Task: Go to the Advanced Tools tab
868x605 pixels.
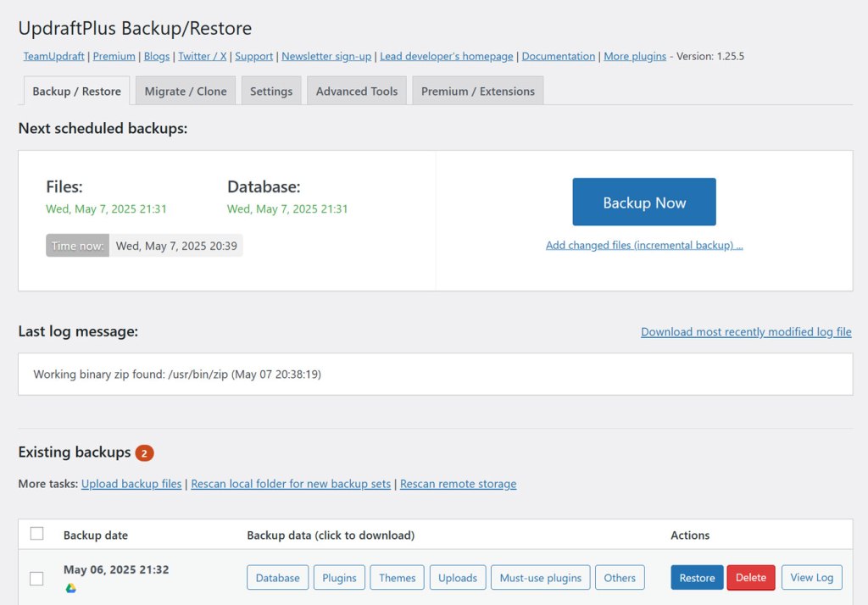Action: tap(357, 92)
